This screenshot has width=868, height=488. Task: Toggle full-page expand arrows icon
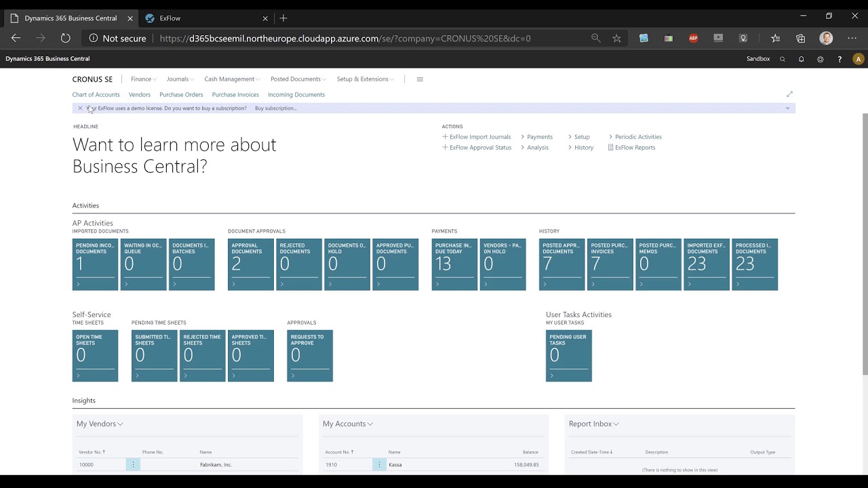pos(789,94)
